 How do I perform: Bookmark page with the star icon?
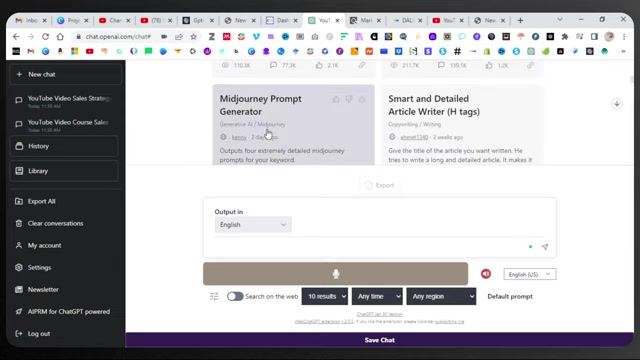click(x=193, y=37)
